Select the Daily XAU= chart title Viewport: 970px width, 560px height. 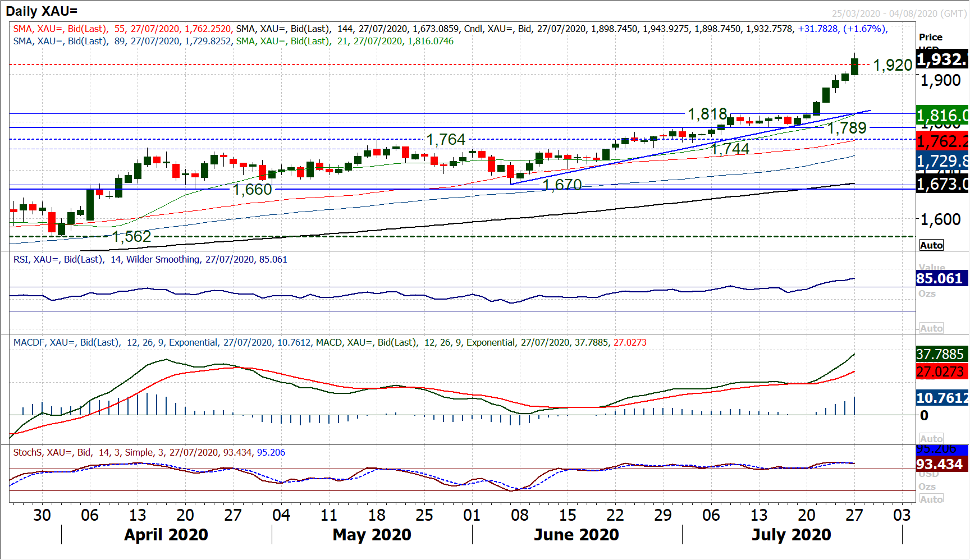42,11
